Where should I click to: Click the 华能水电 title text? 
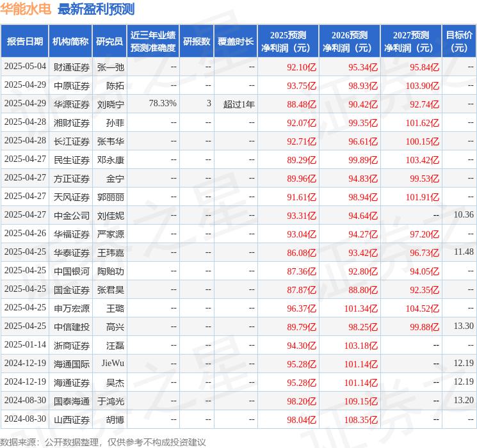[26, 9]
